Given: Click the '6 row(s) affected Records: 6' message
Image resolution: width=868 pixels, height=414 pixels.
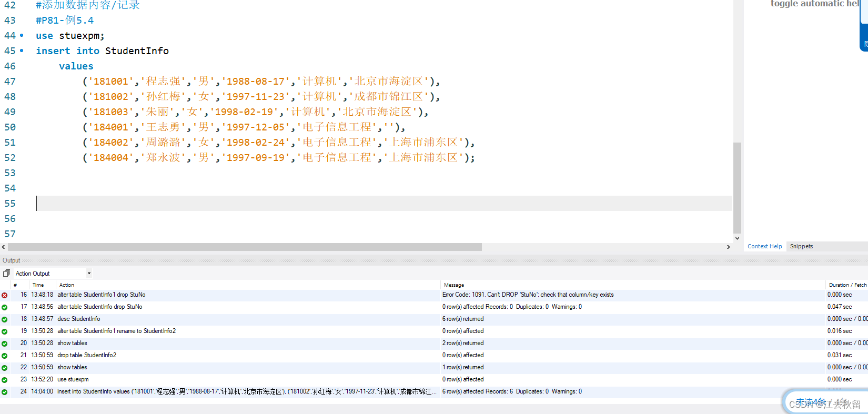Looking at the screenshot, I should pyautogui.click(x=512, y=391).
